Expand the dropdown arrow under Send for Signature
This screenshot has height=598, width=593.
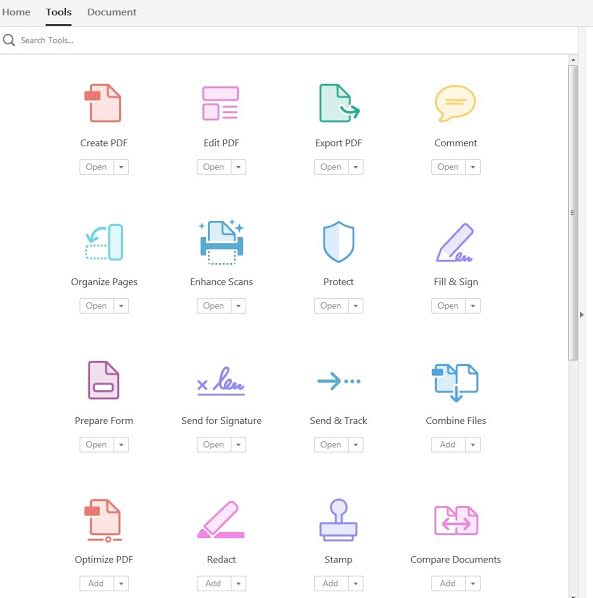tap(238, 445)
